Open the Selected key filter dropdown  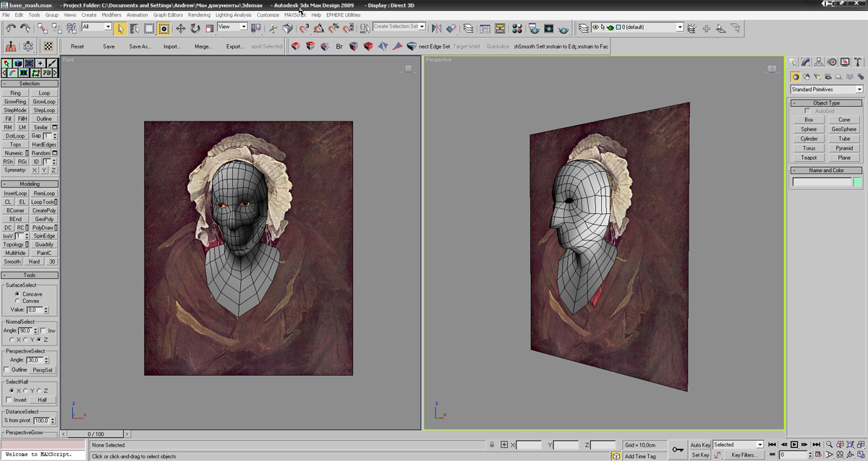(x=738, y=444)
